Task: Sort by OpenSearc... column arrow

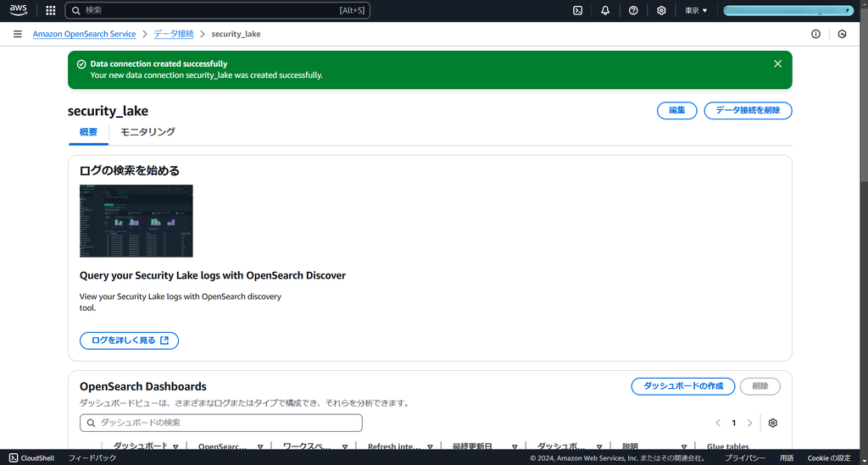Action: click(260, 446)
